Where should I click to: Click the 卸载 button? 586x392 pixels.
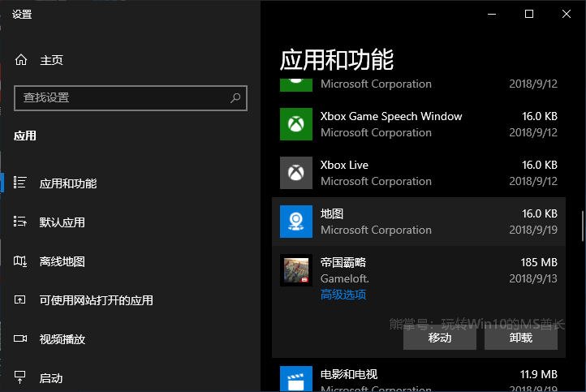pyautogui.click(x=520, y=338)
